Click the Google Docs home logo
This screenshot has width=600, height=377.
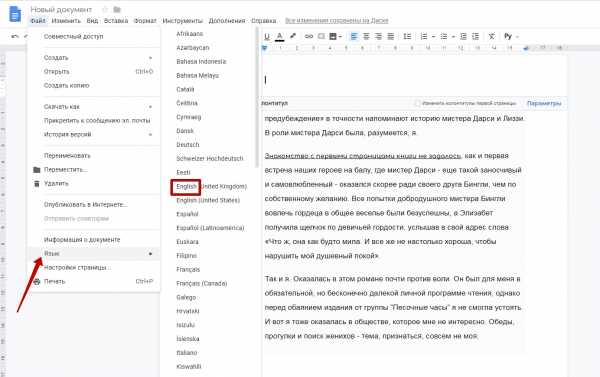pos(15,14)
